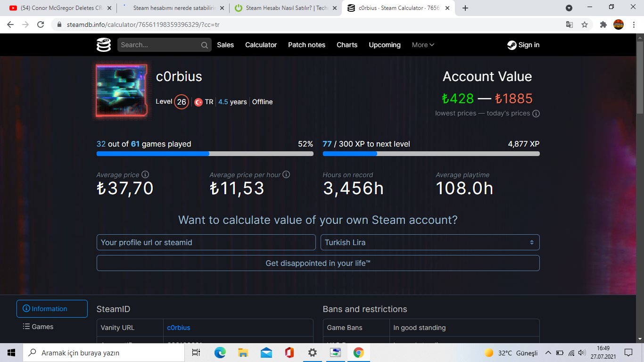Click the c0rbius profile avatar image
The height and width of the screenshot is (362, 644).
pyautogui.click(x=122, y=90)
